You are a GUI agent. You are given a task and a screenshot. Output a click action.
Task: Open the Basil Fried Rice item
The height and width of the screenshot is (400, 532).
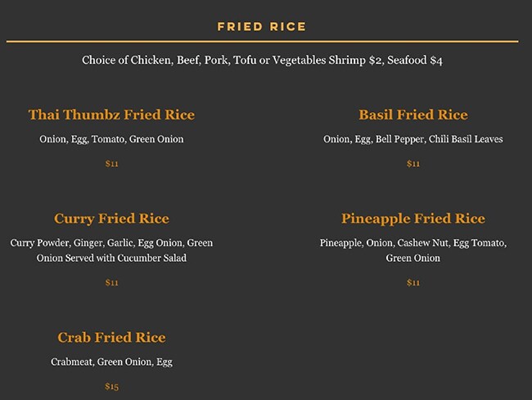[413, 115]
